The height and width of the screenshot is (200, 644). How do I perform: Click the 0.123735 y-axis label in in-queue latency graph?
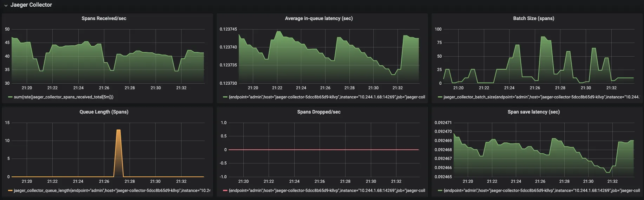click(228, 65)
